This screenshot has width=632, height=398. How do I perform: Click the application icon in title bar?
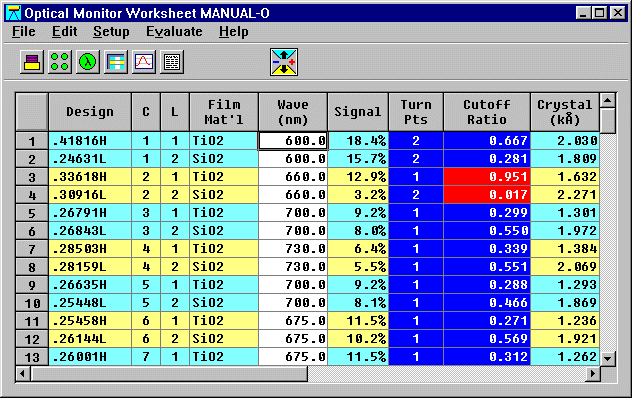[x=13, y=13]
